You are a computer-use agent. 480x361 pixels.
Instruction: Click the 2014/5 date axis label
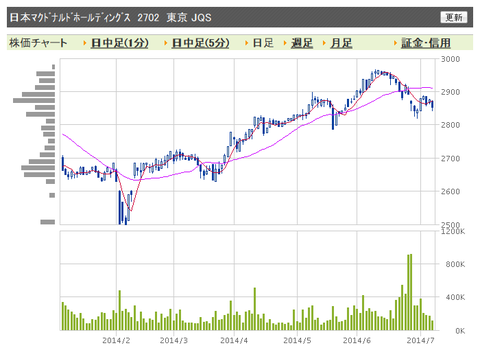coord(297,340)
